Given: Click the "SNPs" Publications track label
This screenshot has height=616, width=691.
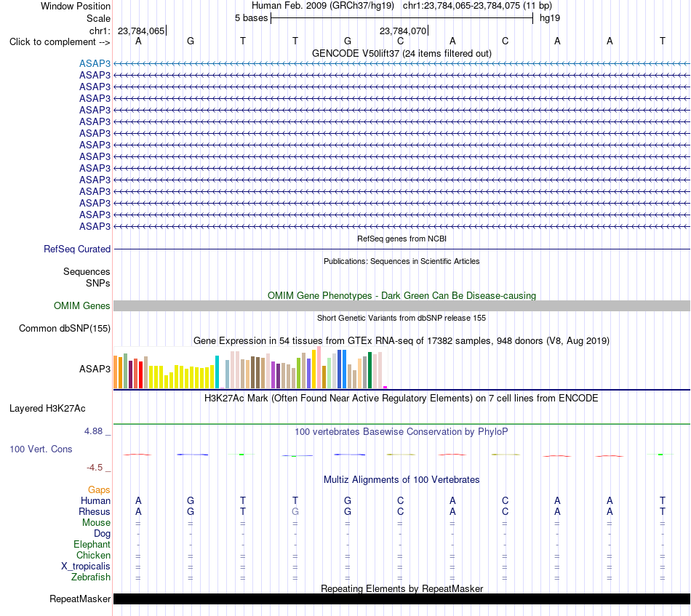Looking at the screenshot, I should [98, 284].
